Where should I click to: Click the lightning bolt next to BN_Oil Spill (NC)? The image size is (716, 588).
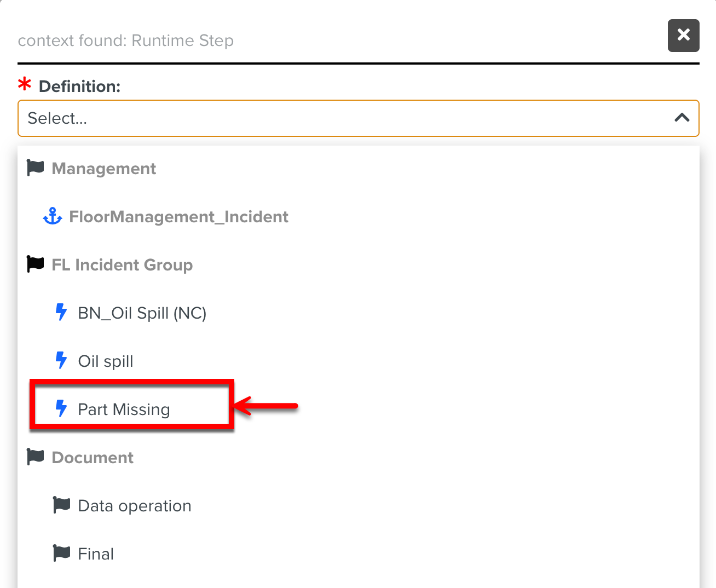click(61, 313)
